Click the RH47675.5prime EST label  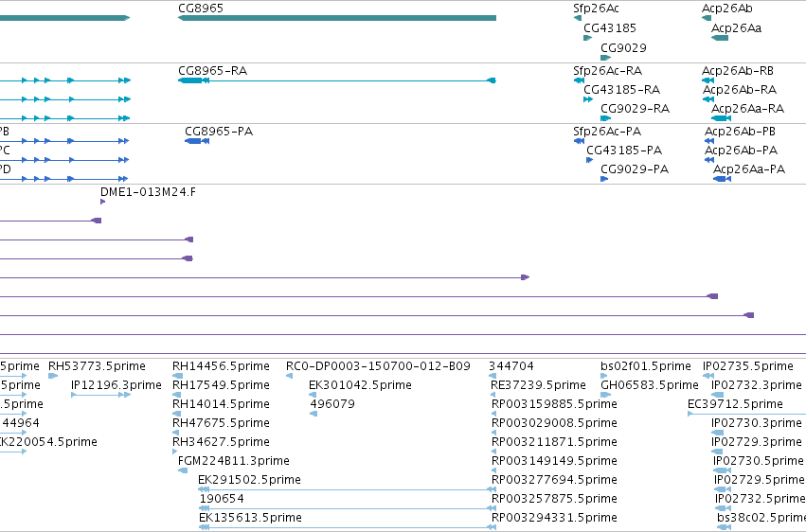tap(221, 423)
